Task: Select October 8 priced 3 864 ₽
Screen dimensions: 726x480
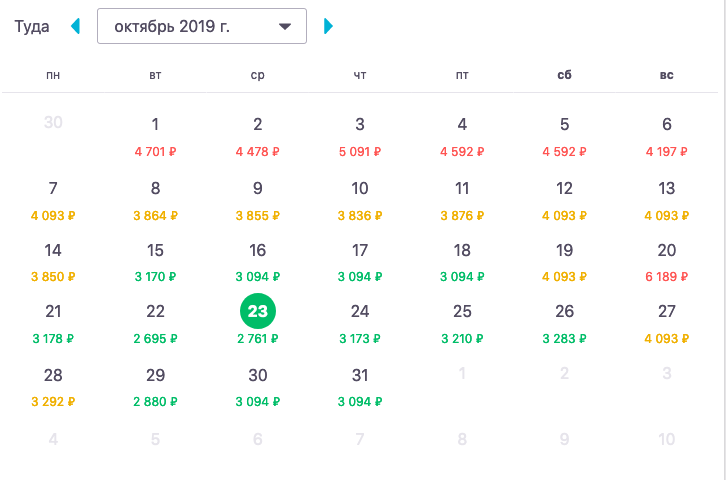Action: [x=155, y=198]
